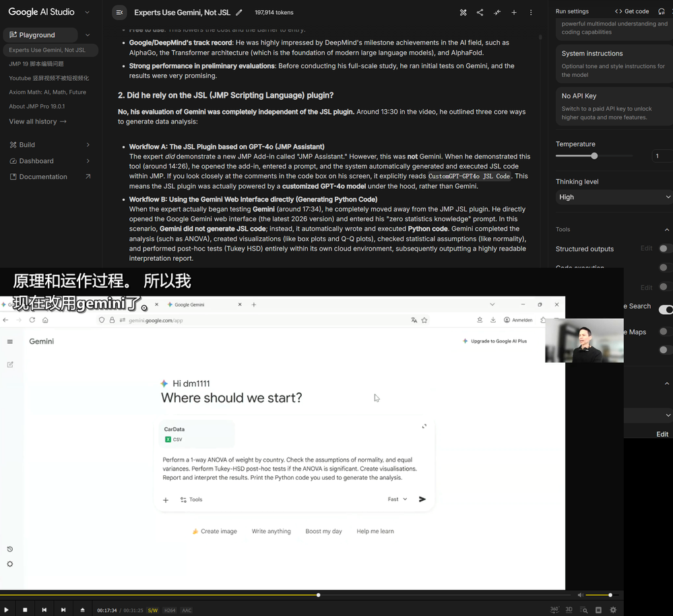Open Gemini activity history icon

point(10,549)
